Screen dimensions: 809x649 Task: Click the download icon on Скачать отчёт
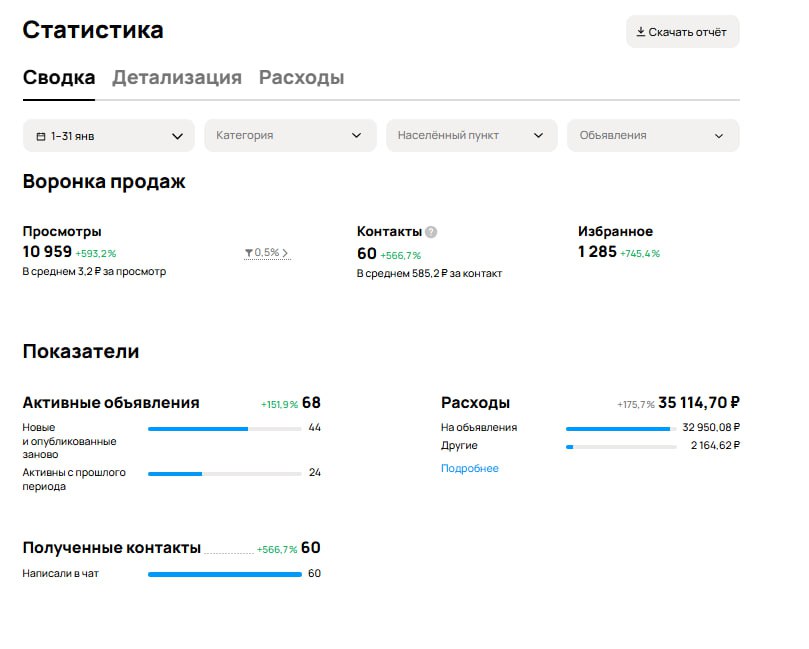[641, 31]
